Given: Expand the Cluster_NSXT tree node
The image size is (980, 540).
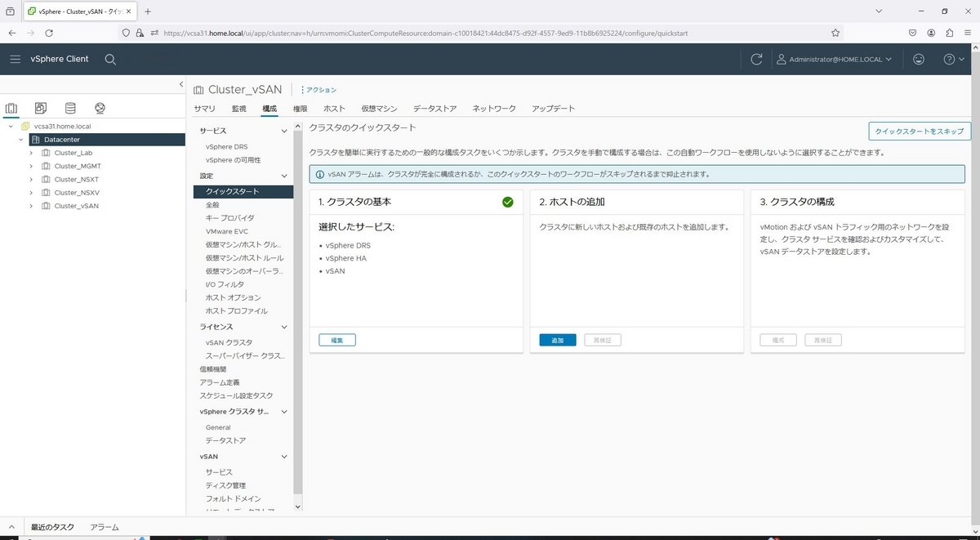Looking at the screenshot, I should (x=31, y=179).
